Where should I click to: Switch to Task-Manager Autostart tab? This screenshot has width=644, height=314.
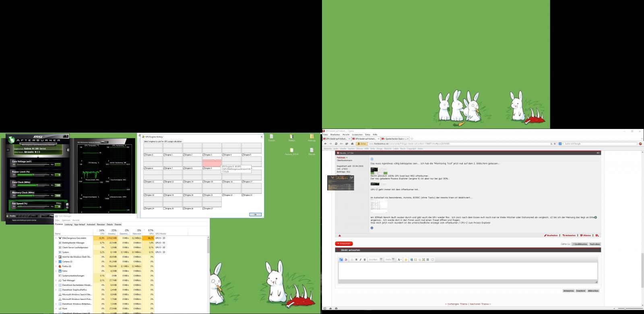point(91,225)
